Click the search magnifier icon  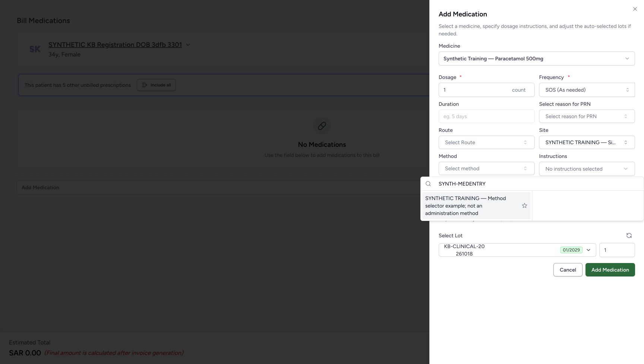pyautogui.click(x=428, y=184)
